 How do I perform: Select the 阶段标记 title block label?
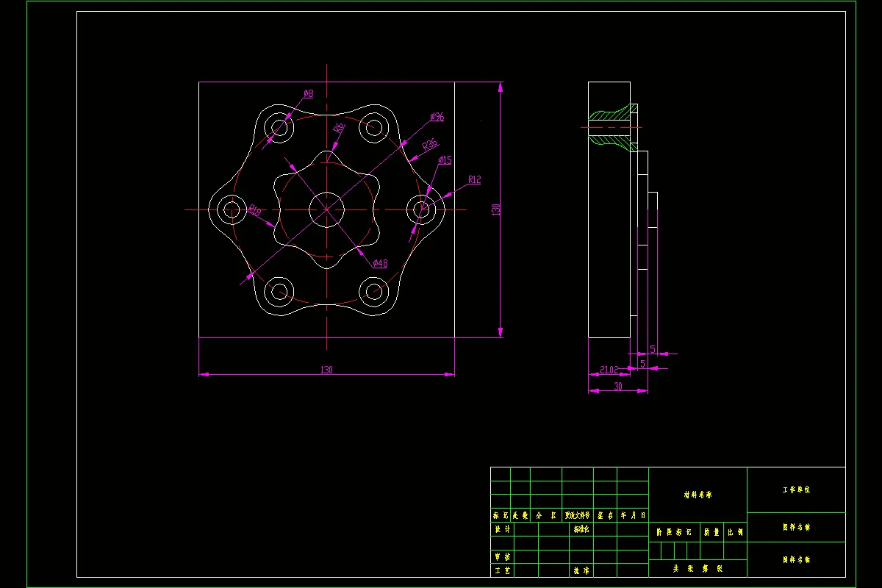tap(673, 531)
